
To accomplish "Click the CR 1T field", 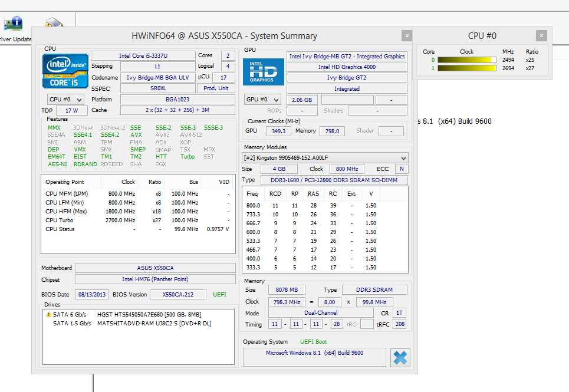I will click(x=399, y=313).
